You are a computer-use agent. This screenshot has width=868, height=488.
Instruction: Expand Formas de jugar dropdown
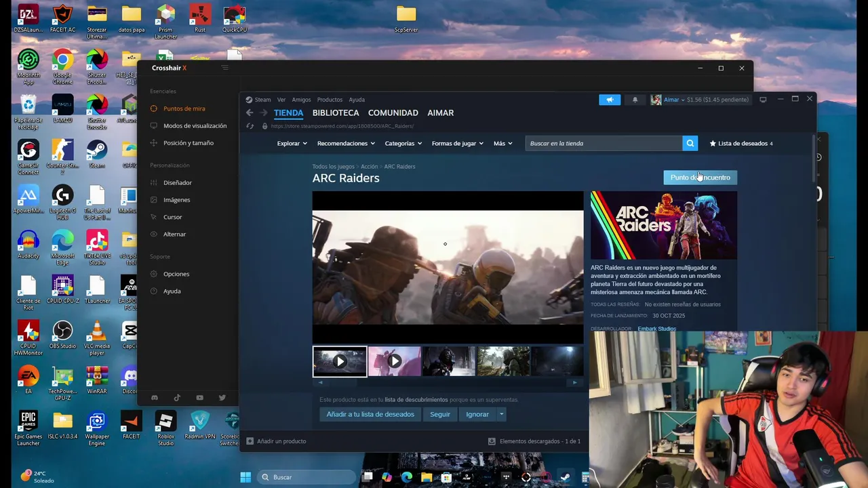(458, 143)
